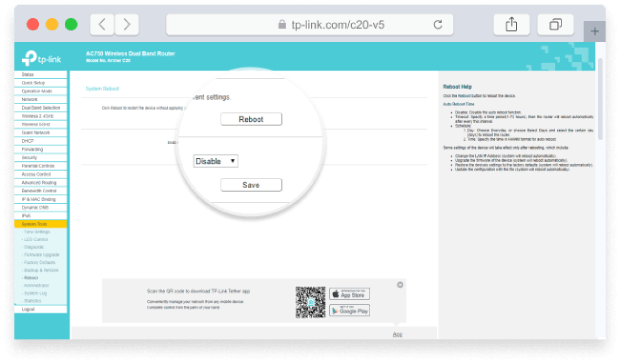Open the IP & MAC Binding menu item
Screen dimensions: 620x363
[41, 199]
